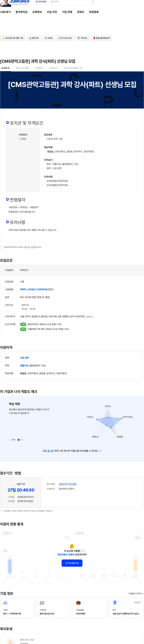Click the 편의·여가·건강 welfare icon
The width and height of the screenshot is (144, 644).
pyautogui.click(x=10, y=641)
